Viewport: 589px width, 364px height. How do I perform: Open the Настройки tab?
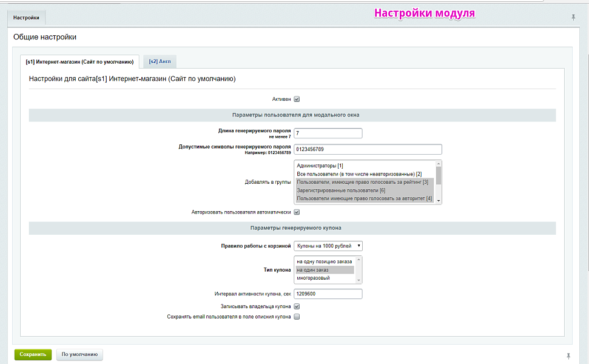point(26,18)
